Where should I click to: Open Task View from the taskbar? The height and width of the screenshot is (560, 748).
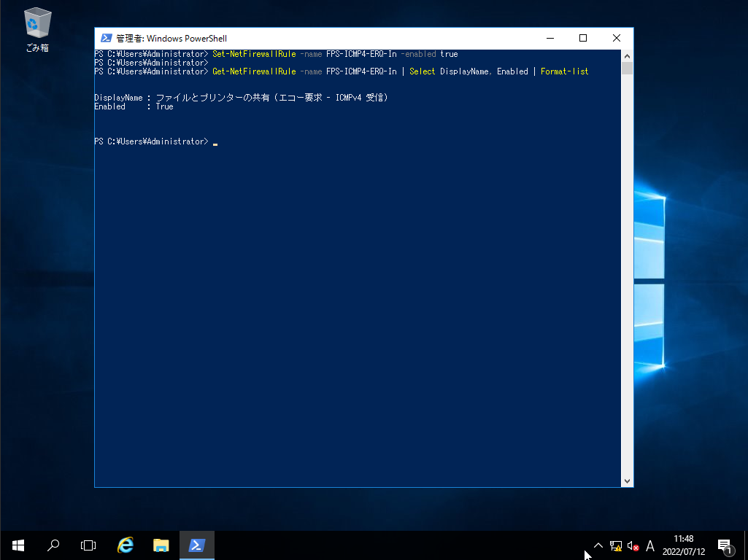tap(88, 545)
